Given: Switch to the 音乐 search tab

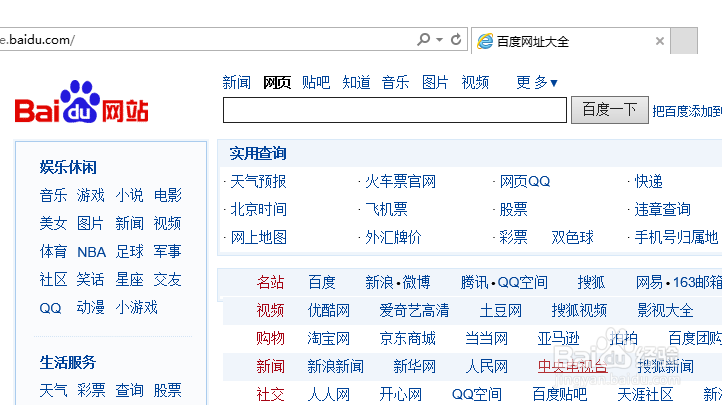Looking at the screenshot, I should [395, 83].
